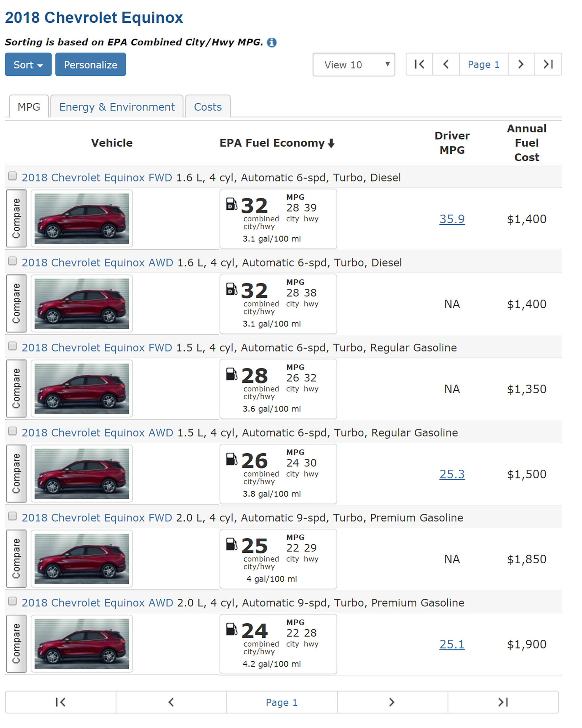Click the EPA Fuel Economy column header
Image resolution: width=582 pixels, height=728 pixels.
coord(277,143)
